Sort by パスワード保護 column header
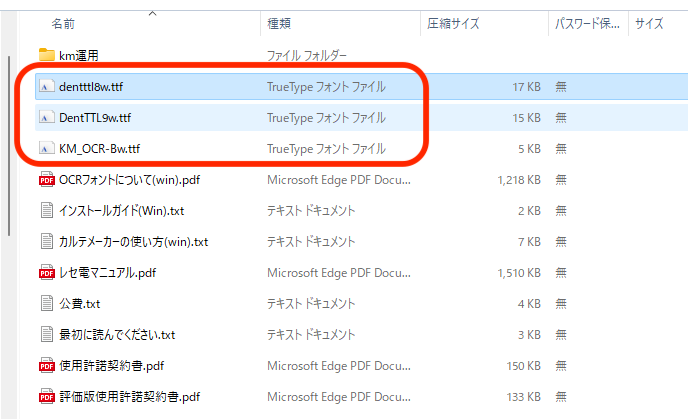 tap(588, 23)
